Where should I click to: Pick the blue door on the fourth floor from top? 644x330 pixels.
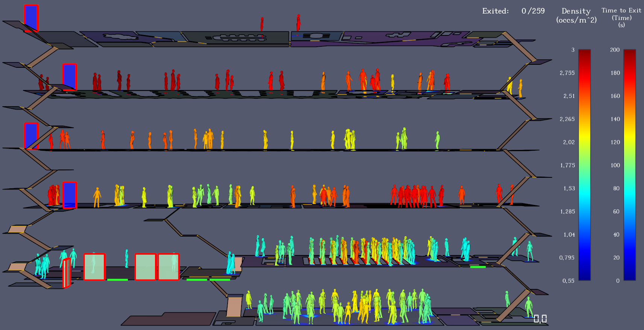point(70,195)
